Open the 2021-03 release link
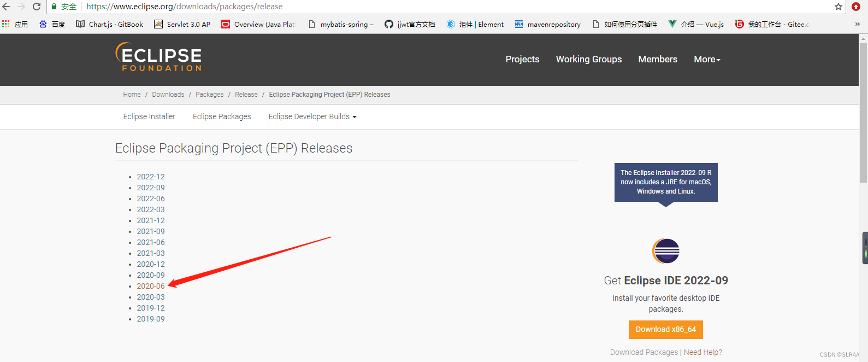Screen dimensions: 868x362 151,253
